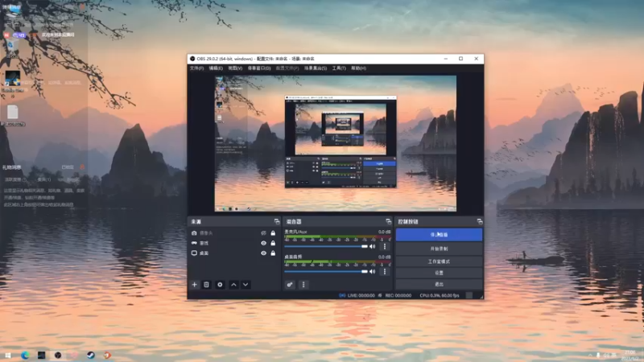Open the 配置文件(P) Profile menu
This screenshot has height=362, width=644.
point(287,68)
